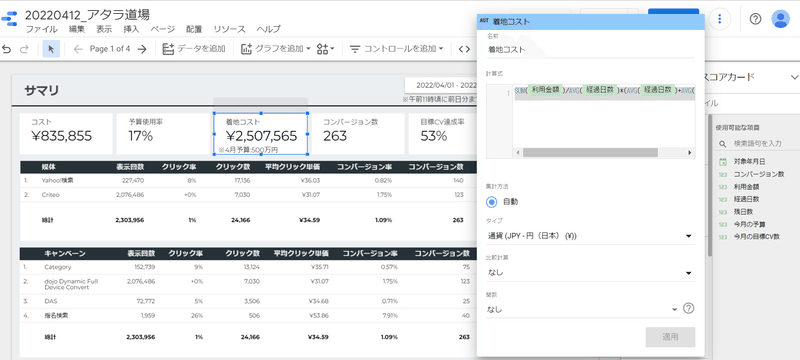Select the コスト scorecard ¥835,855
This screenshot has height=360, width=800.
click(66, 134)
